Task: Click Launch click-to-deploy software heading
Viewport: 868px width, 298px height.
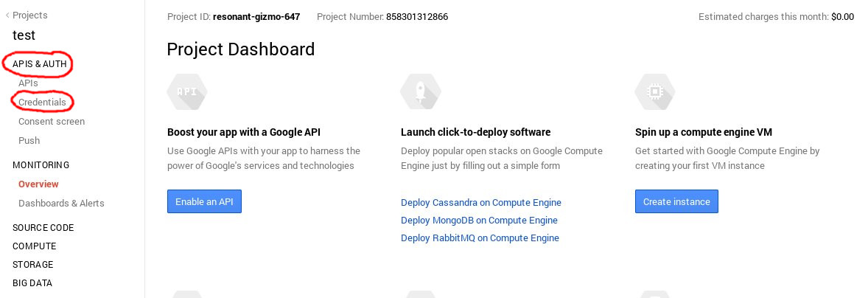Action: 475,132
